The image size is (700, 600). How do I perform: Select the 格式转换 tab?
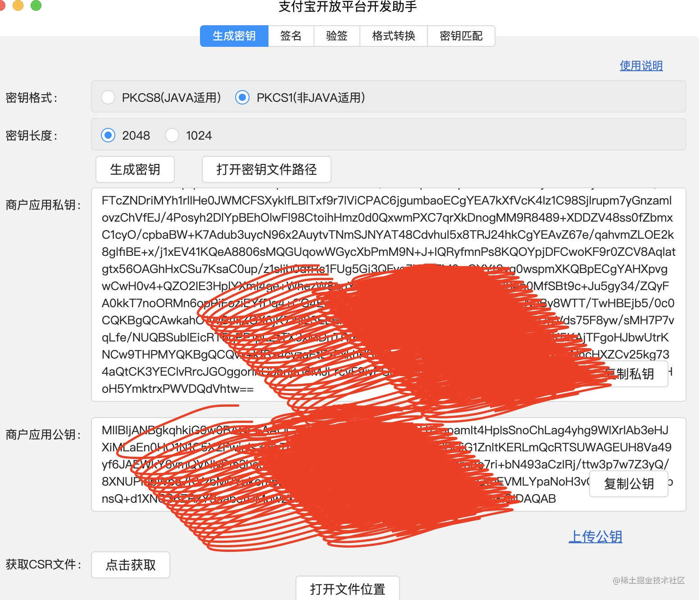(x=393, y=36)
